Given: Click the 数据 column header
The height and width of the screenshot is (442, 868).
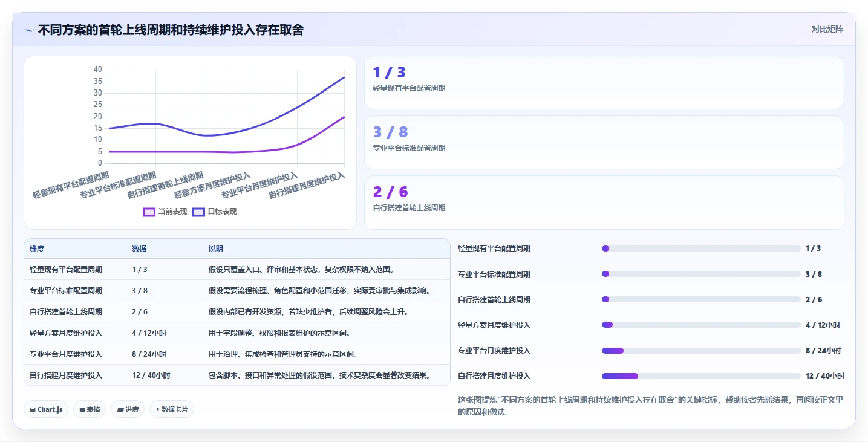Looking at the screenshot, I should click(139, 249).
